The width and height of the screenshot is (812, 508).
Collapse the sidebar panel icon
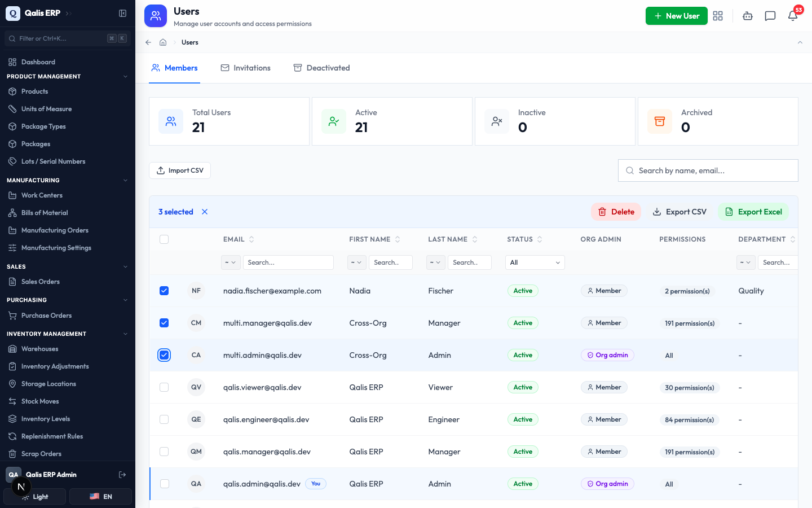pos(122,13)
